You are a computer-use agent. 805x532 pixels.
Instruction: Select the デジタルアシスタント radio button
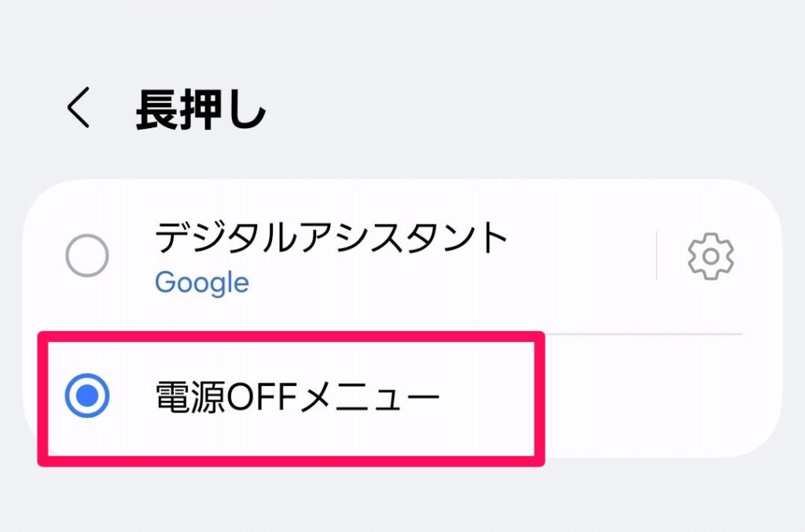pyautogui.click(x=87, y=255)
